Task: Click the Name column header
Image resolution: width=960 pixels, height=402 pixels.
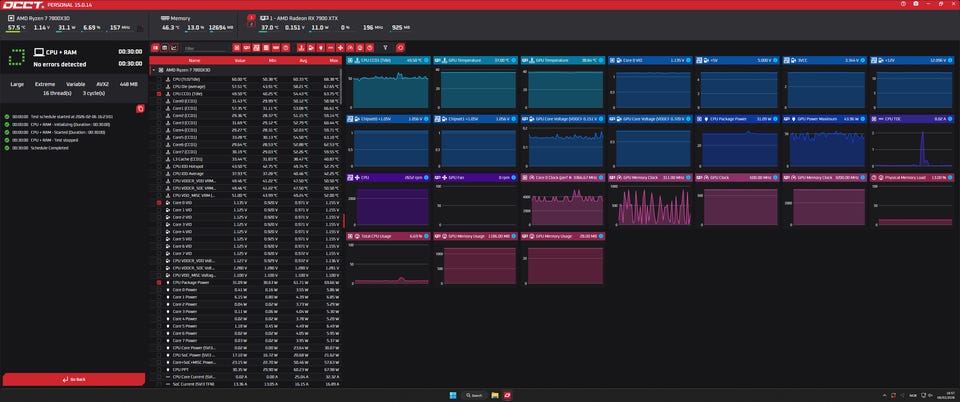Action: (x=194, y=60)
